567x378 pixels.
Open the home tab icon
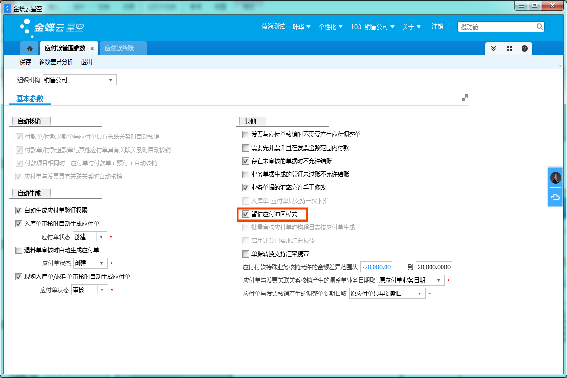pyautogui.click(x=30, y=48)
